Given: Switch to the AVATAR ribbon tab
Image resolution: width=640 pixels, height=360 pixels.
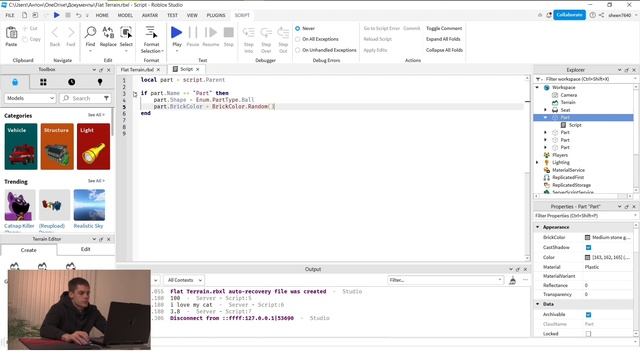Looking at the screenshot, I should [x=150, y=15].
